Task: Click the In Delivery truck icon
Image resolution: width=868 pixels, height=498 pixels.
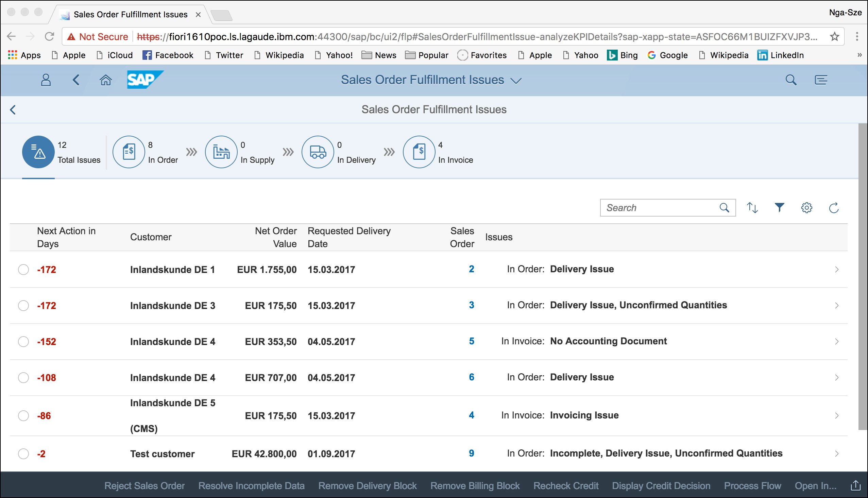Action: 318,152
